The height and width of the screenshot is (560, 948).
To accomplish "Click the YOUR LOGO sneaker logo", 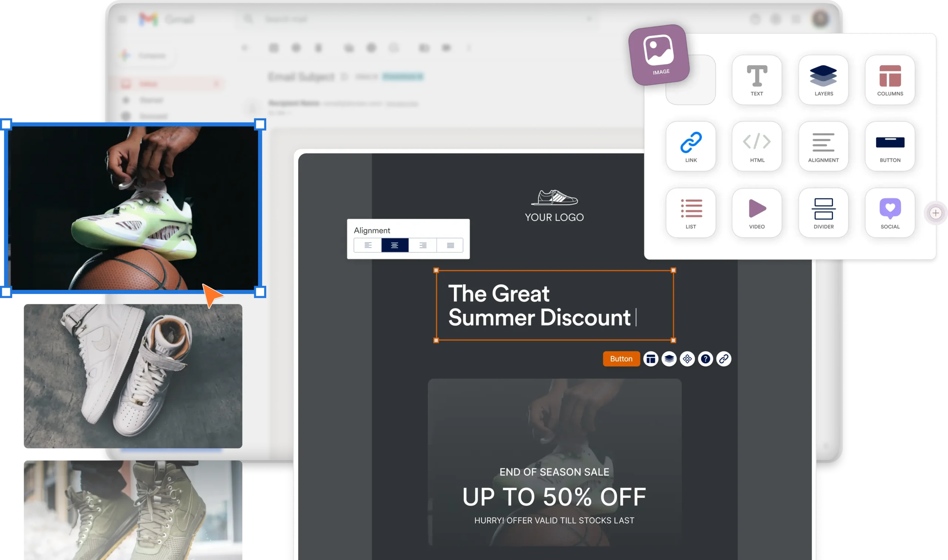I will 554,206.
